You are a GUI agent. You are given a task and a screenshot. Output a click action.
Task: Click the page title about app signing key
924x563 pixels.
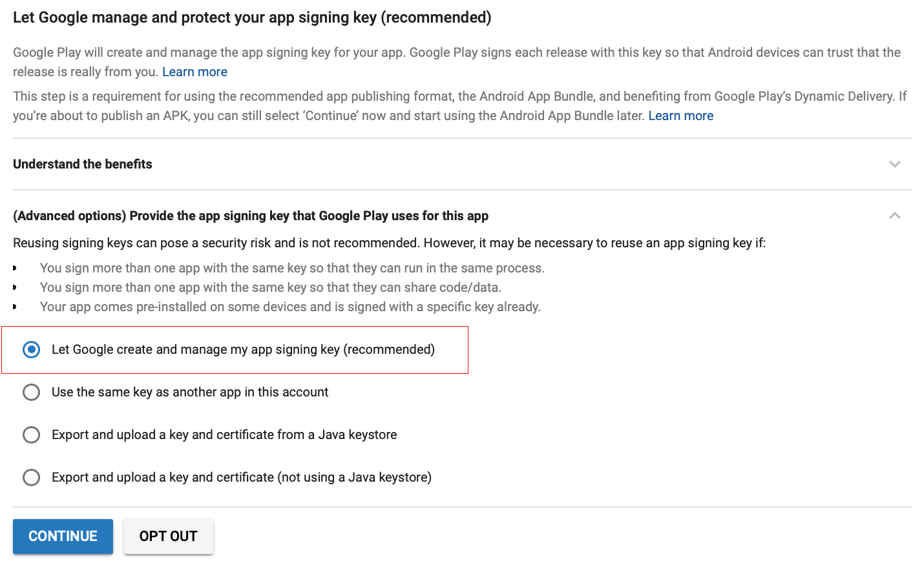252,17
